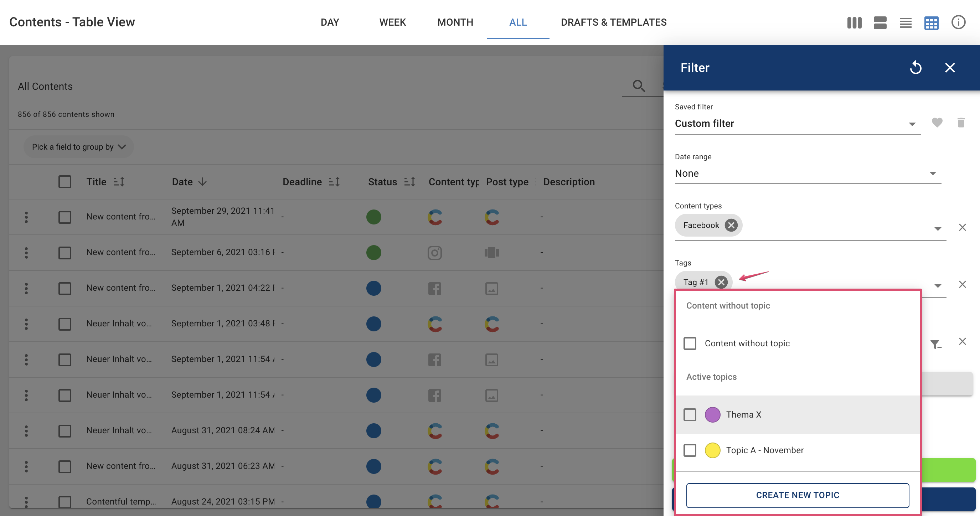This screenshot has height=517, width=980.
Task: Click the Description column header
Action: click(569, 182)
